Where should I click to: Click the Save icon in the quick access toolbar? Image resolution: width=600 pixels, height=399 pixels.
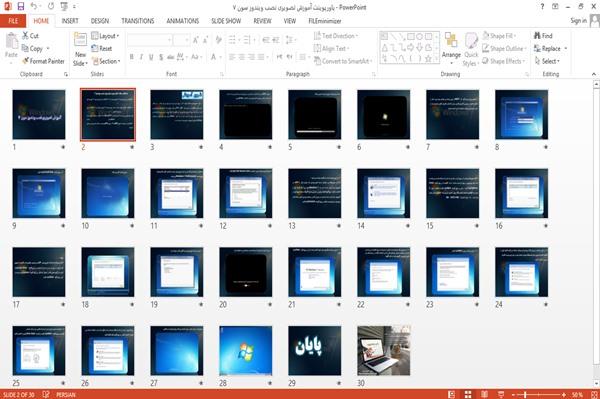pos(21,6)
